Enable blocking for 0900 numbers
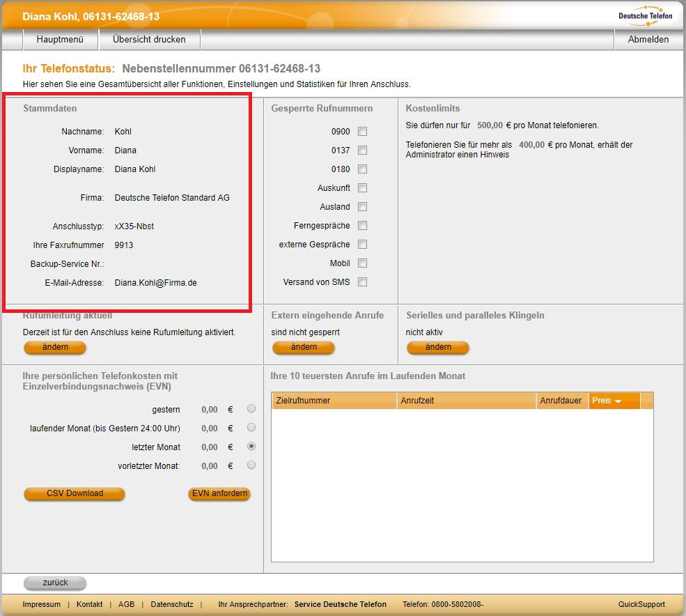686x616 pixels. 362,132
